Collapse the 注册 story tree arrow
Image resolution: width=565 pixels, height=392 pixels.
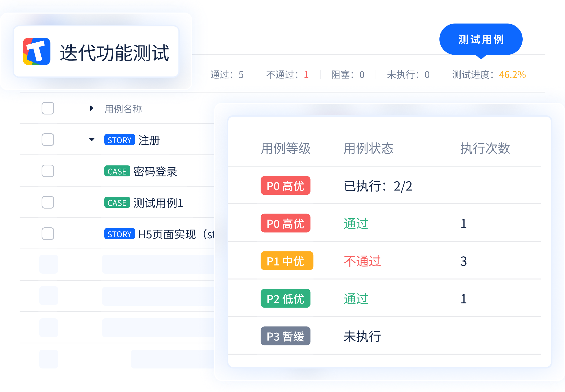point(92,140)
